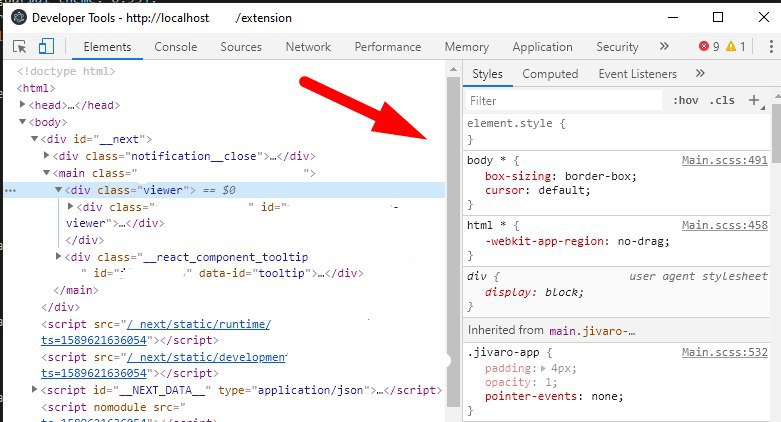
Task: Click the styles Filter input field
Action: (x=564, y=101)
